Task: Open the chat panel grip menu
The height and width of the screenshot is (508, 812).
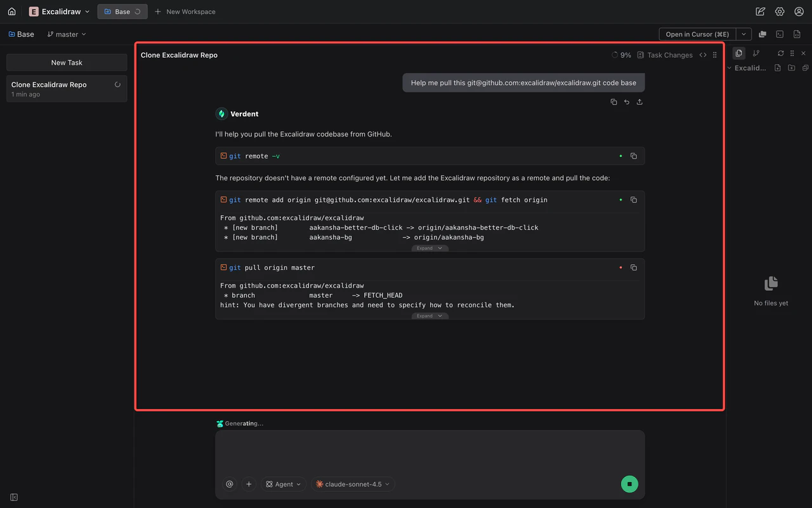Action: point(715,55)
